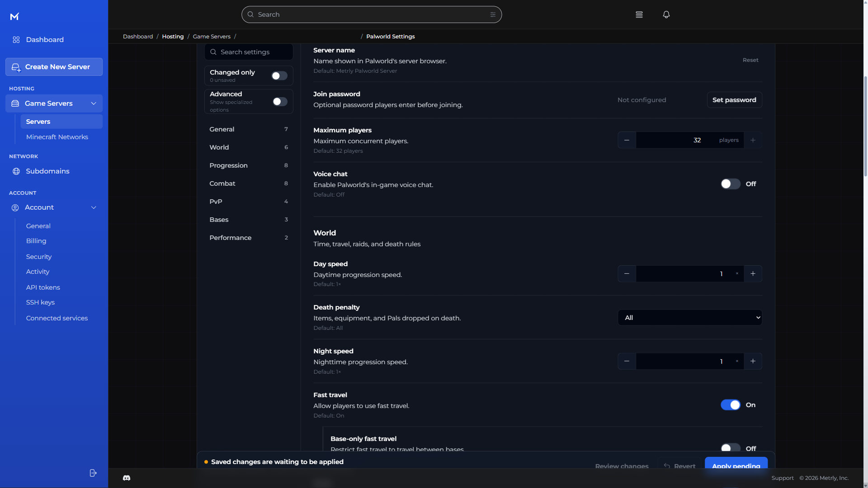Select the Performance settings category

coord(248,238)
